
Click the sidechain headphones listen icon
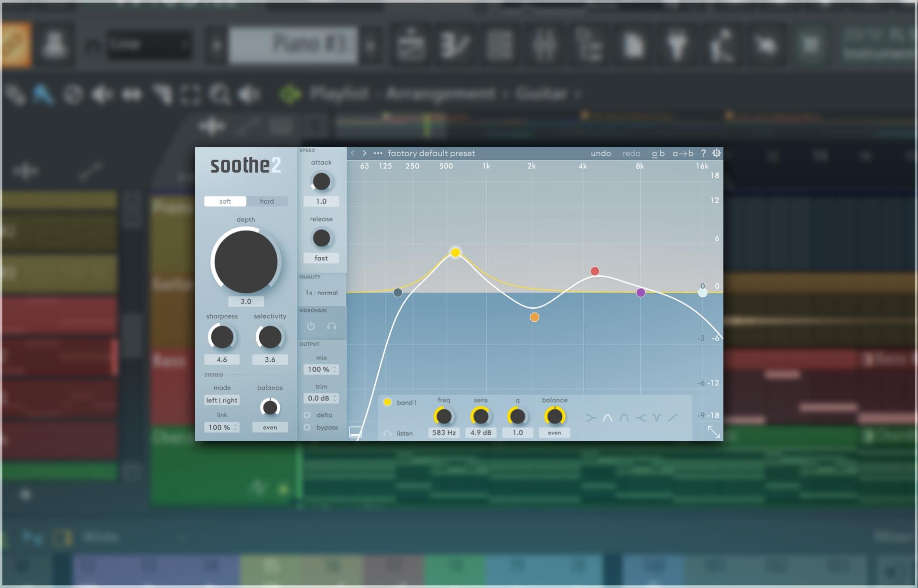(331, 326)
